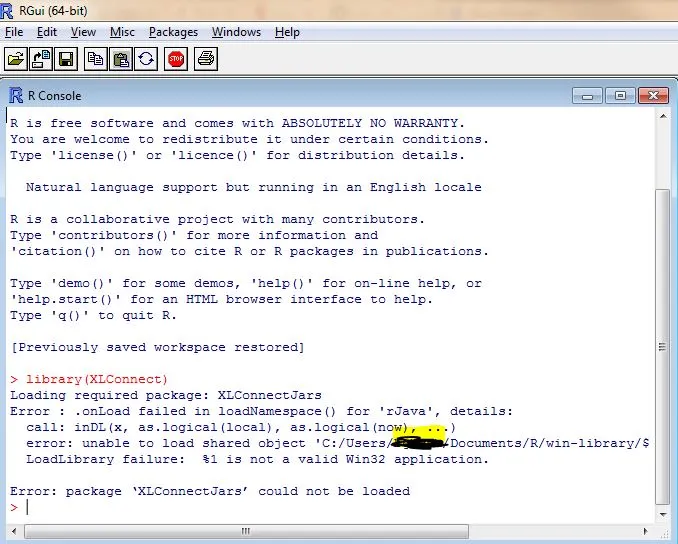Open the Packages menu
Screen dimensions: 678x544
tap(173, 32)
